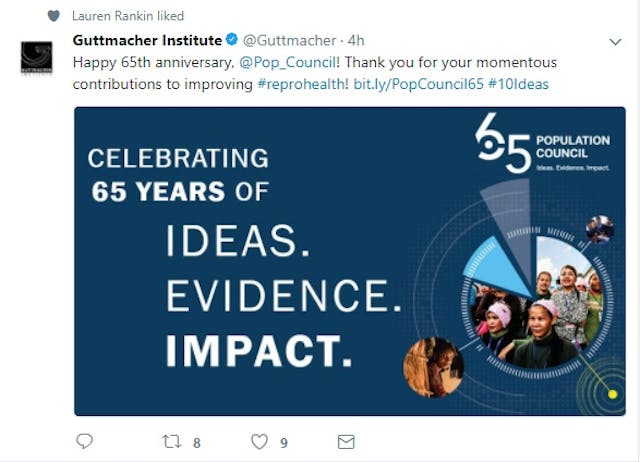640x462 pixels.
Task: Open the 65 years celebration image
Action: click(x=350, y=261)
